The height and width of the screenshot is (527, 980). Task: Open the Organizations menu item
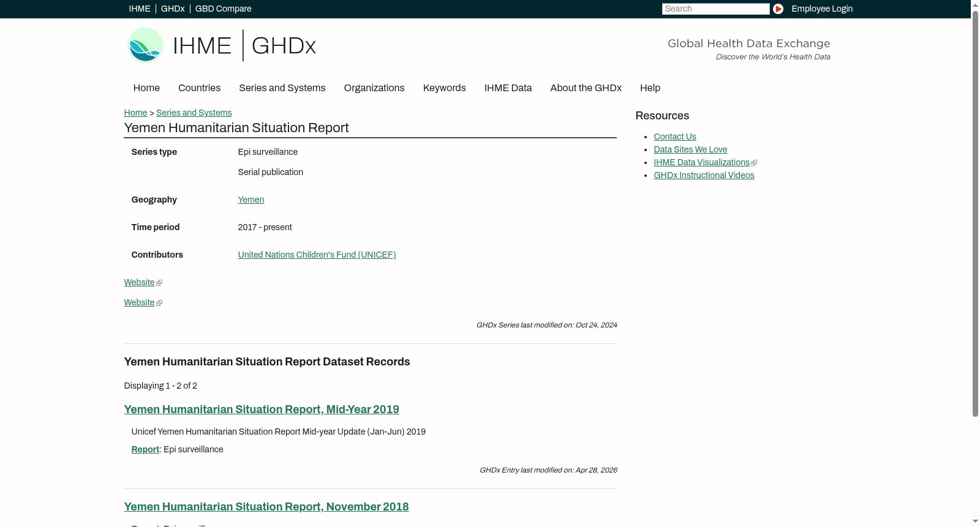coord(374,88)
